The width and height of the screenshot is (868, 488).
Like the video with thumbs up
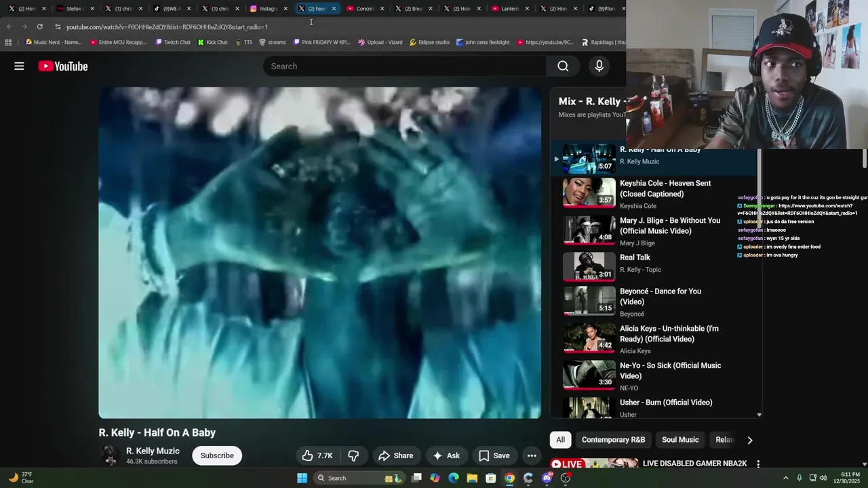coord(317,455)
